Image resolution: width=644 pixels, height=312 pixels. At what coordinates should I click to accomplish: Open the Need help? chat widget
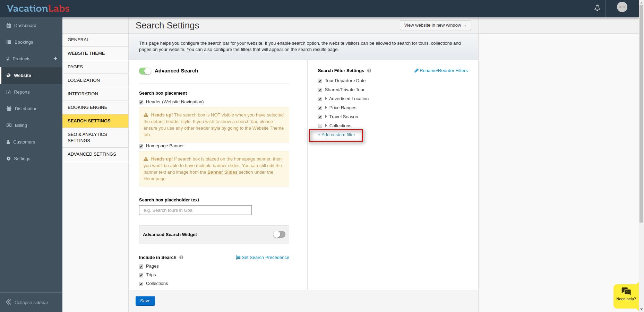[x=626, y=295]
